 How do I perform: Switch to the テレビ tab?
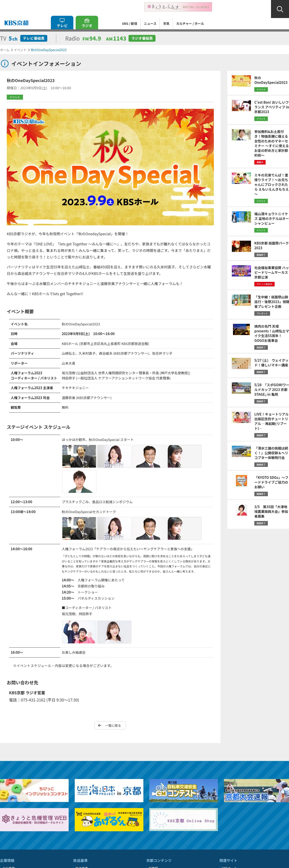click(62, 23)
